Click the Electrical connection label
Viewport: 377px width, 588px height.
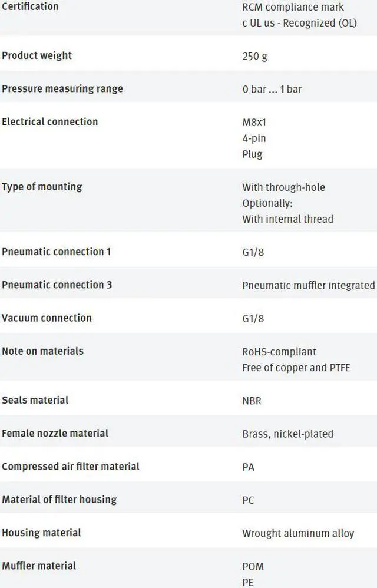pyautogui.click(x=50, y=121)
